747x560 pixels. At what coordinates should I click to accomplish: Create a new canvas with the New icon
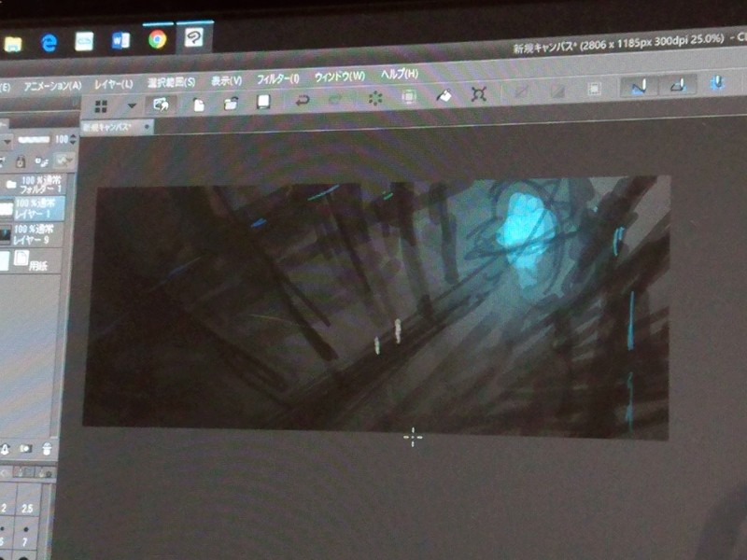198,104
